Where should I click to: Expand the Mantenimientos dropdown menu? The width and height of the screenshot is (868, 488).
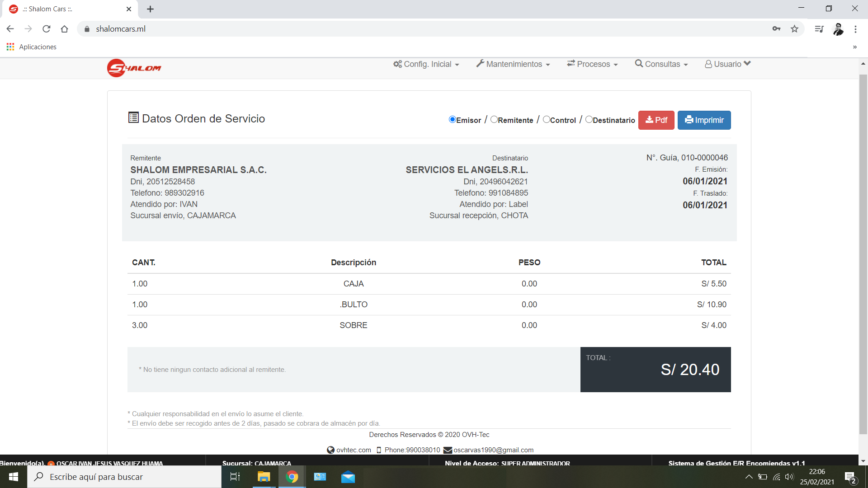pyautogui.click(x=513, y=64)
